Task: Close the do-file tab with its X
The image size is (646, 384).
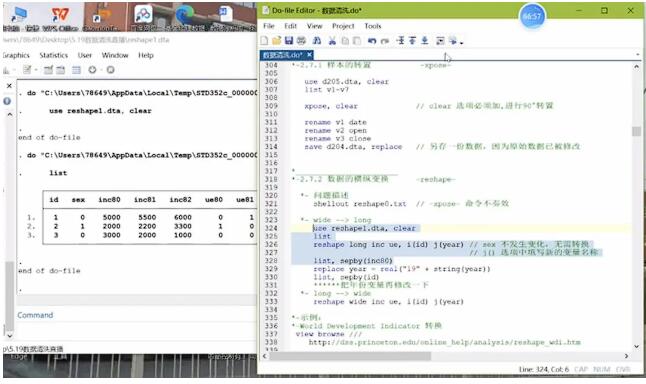Action: 309,54
